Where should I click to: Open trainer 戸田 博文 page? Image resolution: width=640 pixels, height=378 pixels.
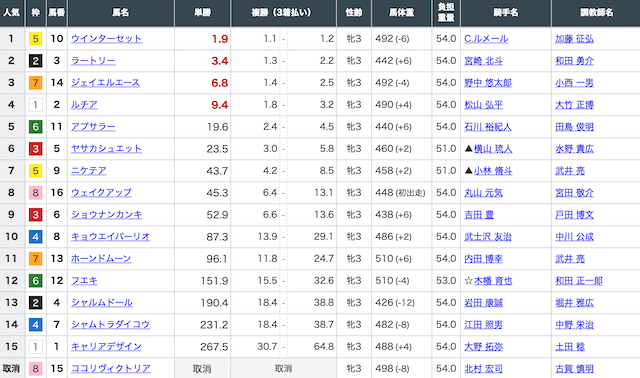574,215
